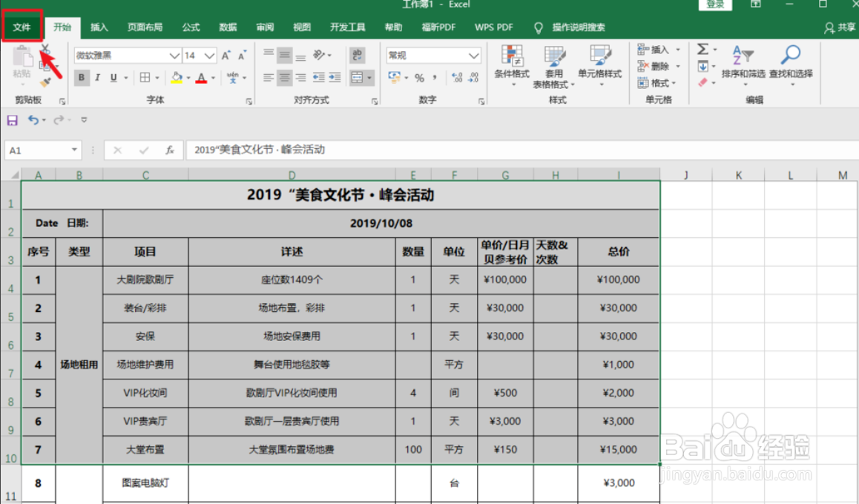The image size is (859, 504).
Task: Open 查找和选择 find and select
Action: pyautogui.click(x=791, y=64)
